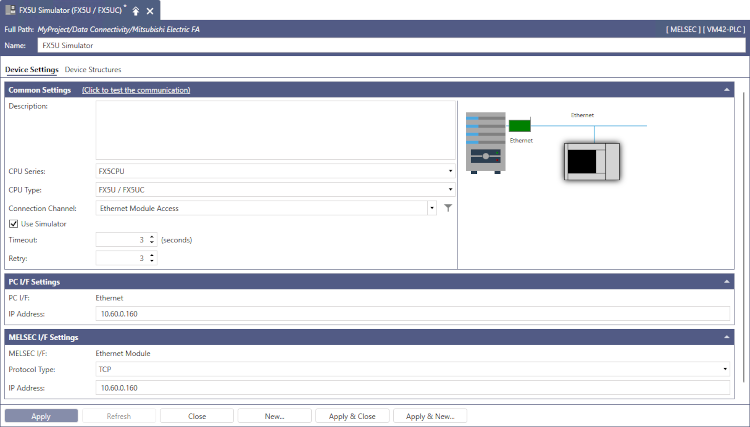750x427 pixels.
Task: Click the Close button
Action: click(x=197, y=416)
